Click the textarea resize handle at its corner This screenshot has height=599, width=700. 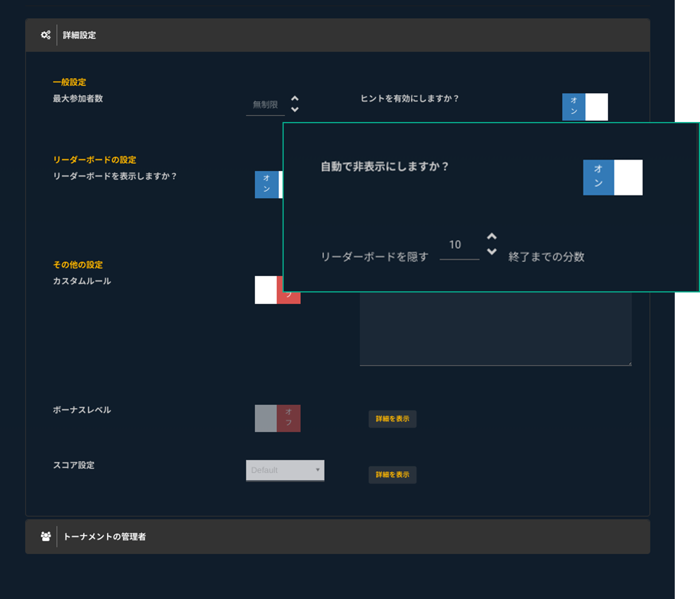click(630, 364)
